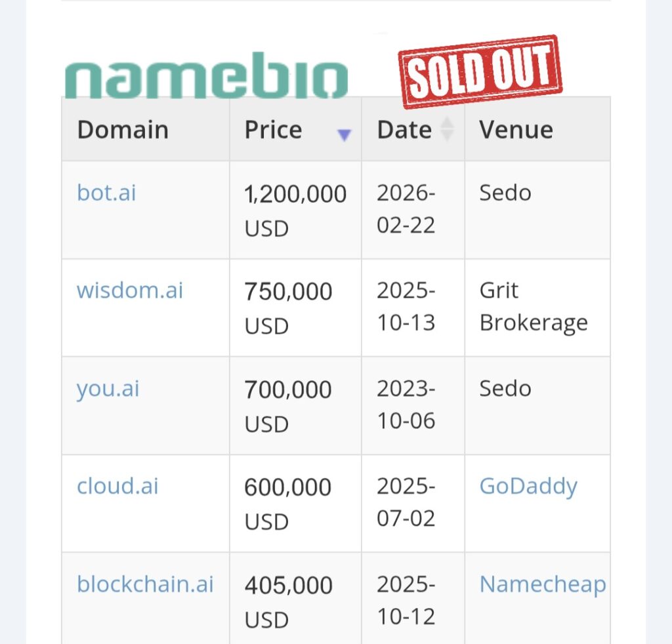This screenshot has height=644, width=672.
Task: Click the 405,000 USD price cell
Action: pos(288,601)
